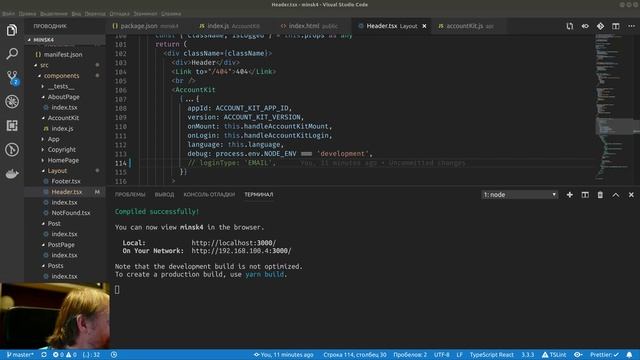Screen dimensions: 640x360
Task: Open the editor More Actions ellipsis
Action: [x=631, y=26]
